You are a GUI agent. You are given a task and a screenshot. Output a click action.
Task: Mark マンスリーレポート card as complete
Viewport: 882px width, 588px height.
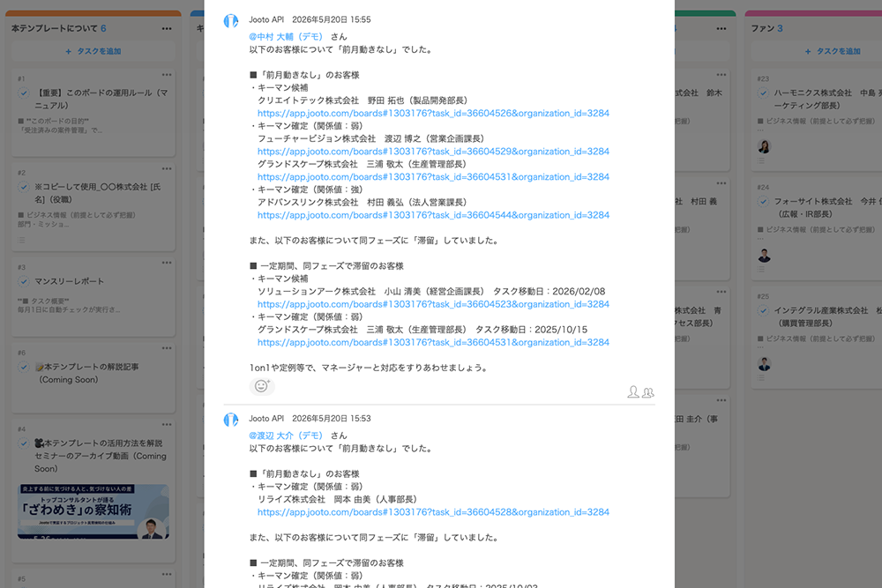(24, 281)
